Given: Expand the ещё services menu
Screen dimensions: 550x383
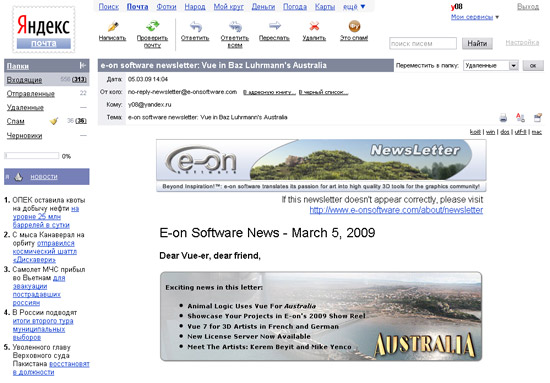Looking at the screenshot, I should tap(354, 7).
